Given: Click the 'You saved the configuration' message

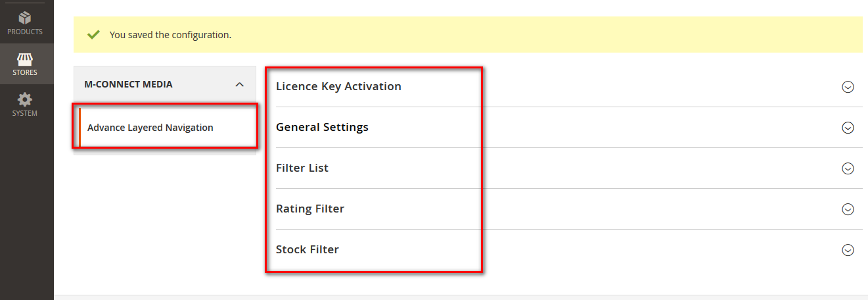Looking at the screenshot, I should 170,34.
